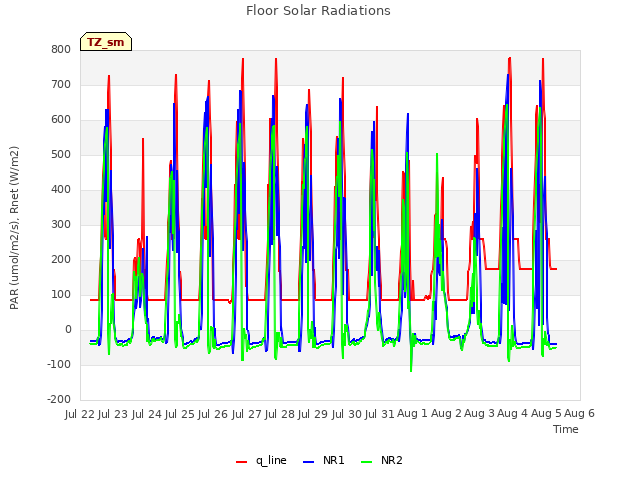Click the Jul 26 x-axis date label
Screen dimensions: 640x480
[x=213, y=414]
